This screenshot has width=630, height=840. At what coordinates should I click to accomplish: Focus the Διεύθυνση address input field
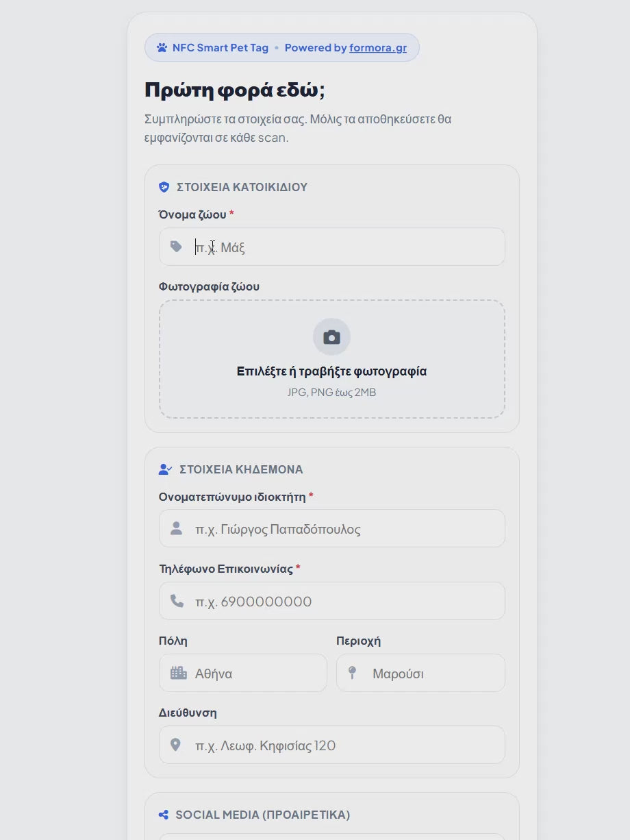tap(332, 745)
